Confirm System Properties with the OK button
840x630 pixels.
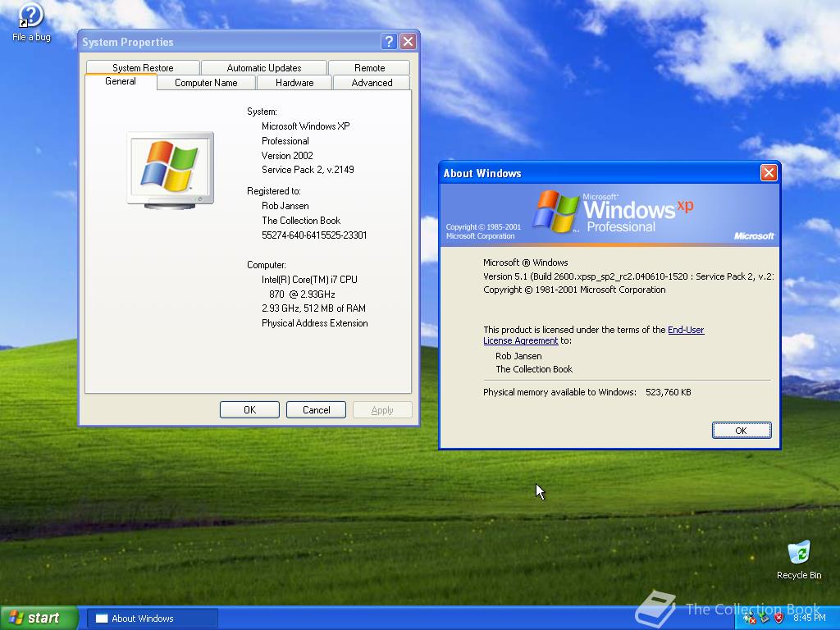249,410
